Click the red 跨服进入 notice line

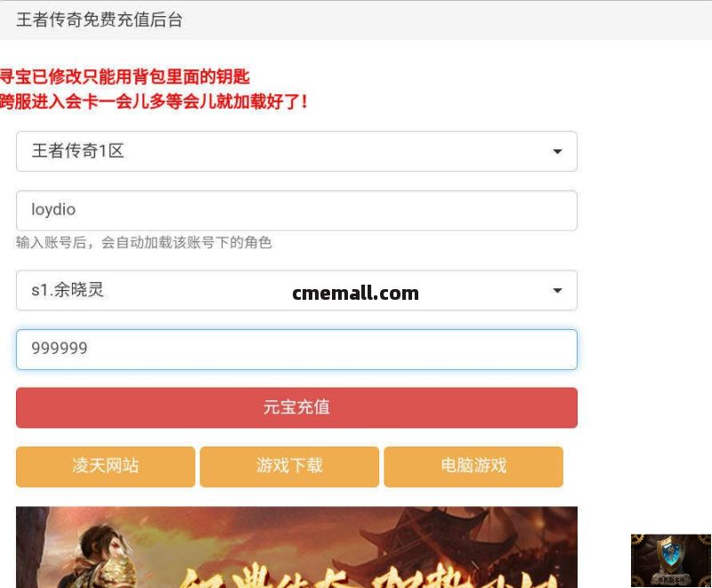coord(153,101)
